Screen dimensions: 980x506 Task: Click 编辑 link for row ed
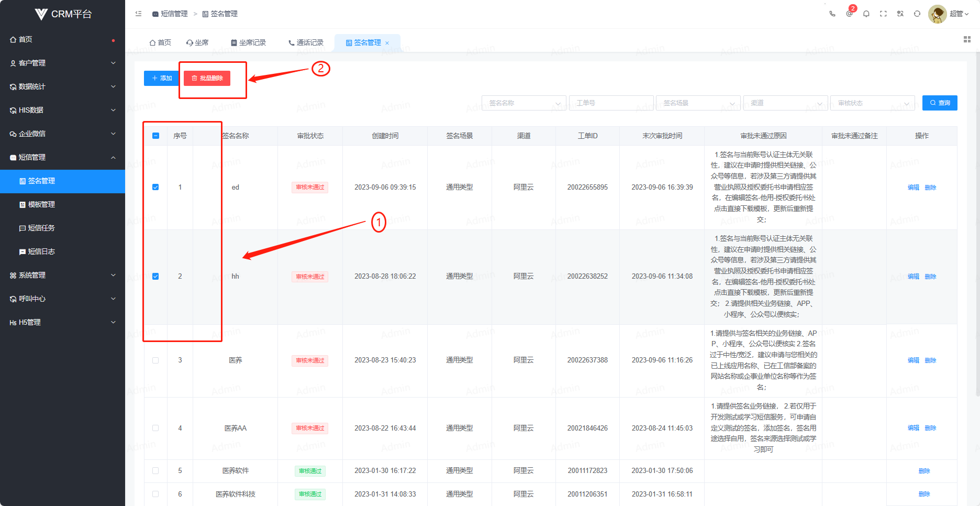(914, 188)
